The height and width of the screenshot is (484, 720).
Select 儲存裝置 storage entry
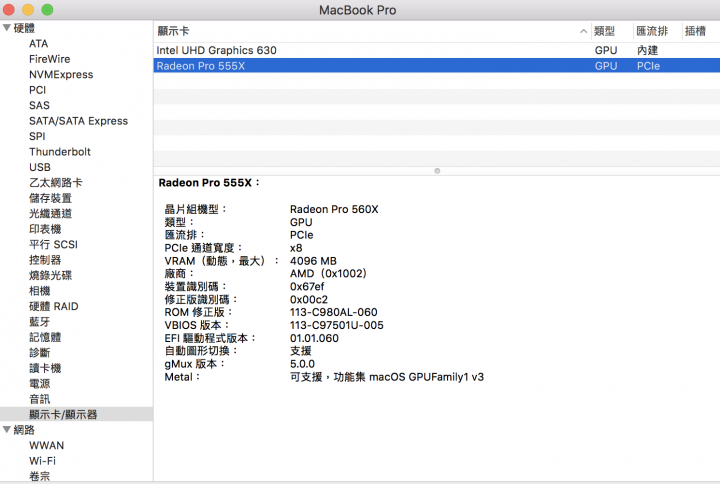(x=51, y=198)
